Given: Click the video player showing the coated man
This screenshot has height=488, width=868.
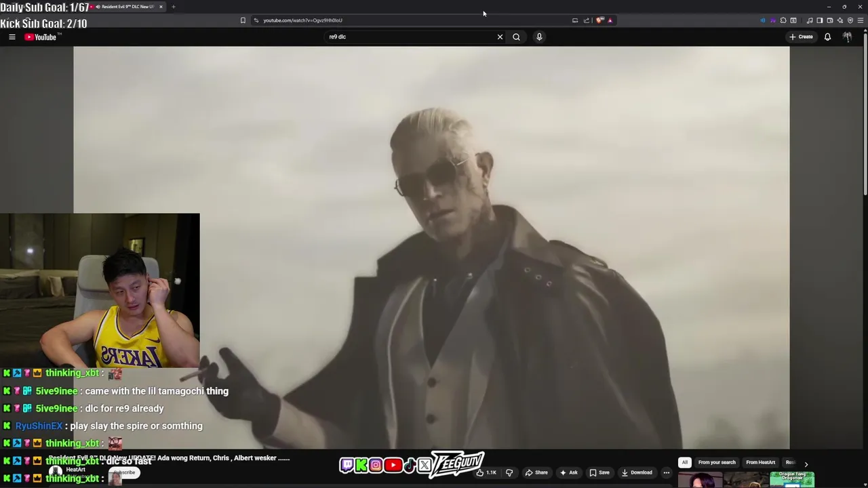Looking at the screenshot, I should (431, 247).
